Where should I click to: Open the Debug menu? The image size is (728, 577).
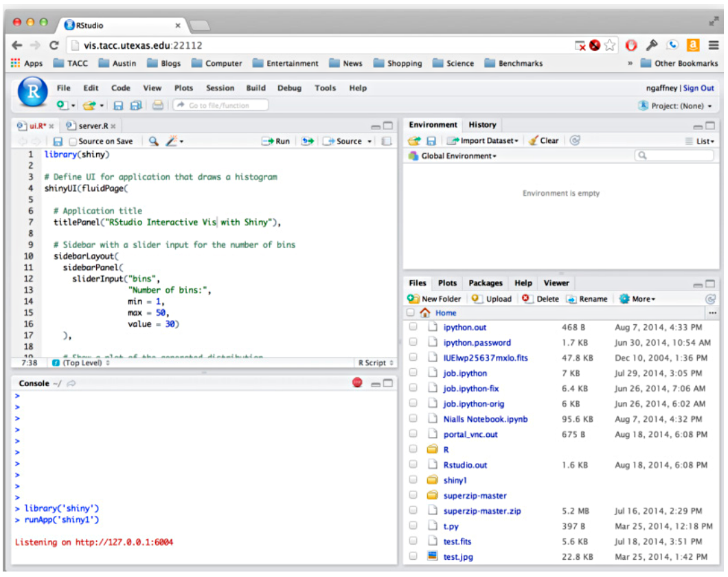click(x=289, y=88)
